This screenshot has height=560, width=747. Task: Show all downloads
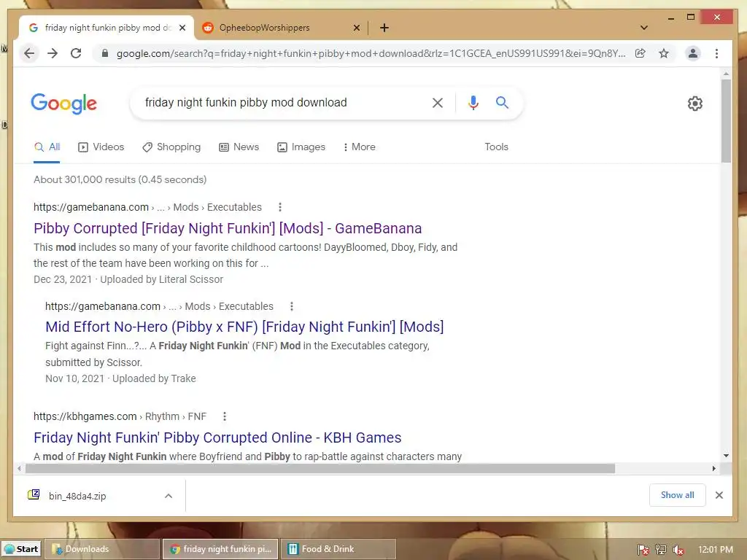677,495
